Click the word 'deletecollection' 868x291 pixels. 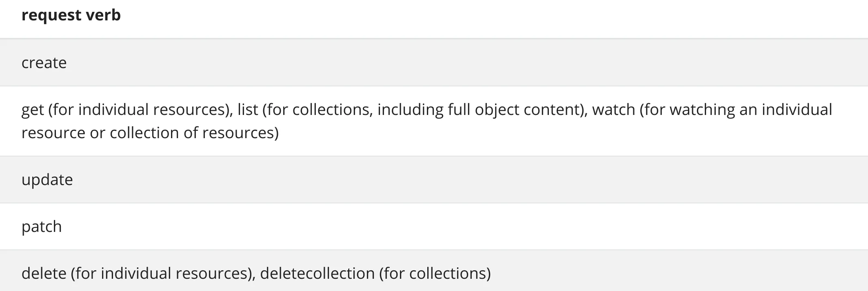(317, 273)
